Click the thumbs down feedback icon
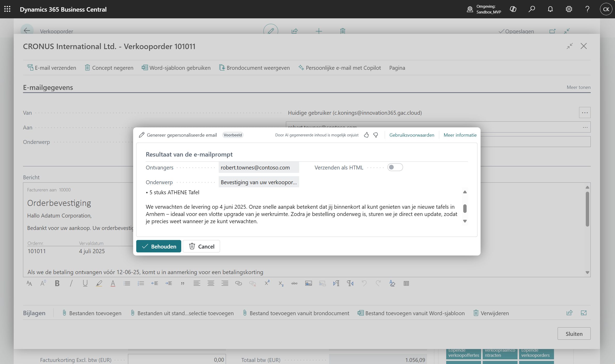 (x=376, y=135)
